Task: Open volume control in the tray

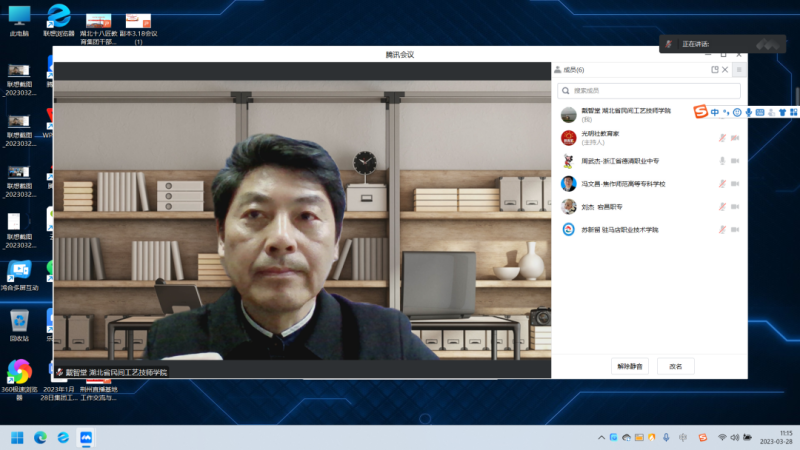Action: 735,438
